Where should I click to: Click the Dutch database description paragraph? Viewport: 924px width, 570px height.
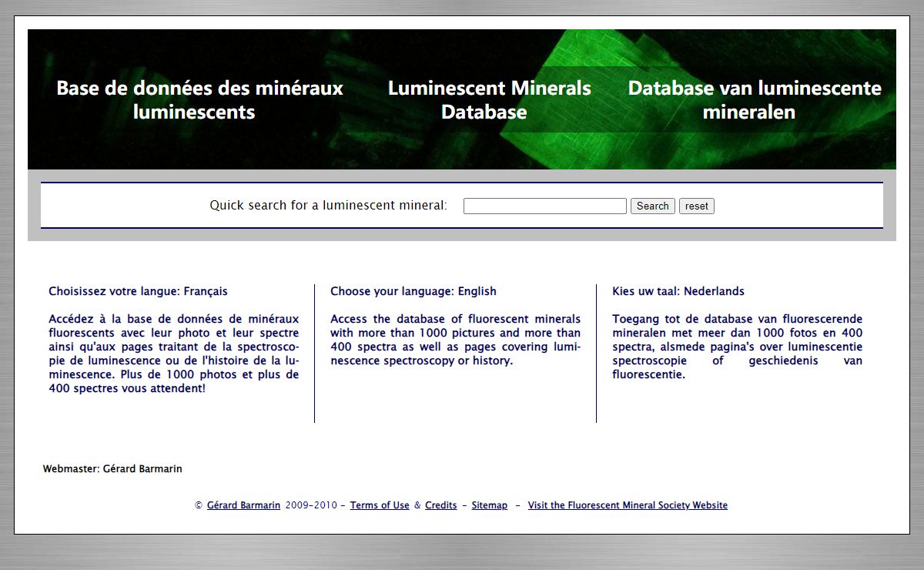pos(737,347)
